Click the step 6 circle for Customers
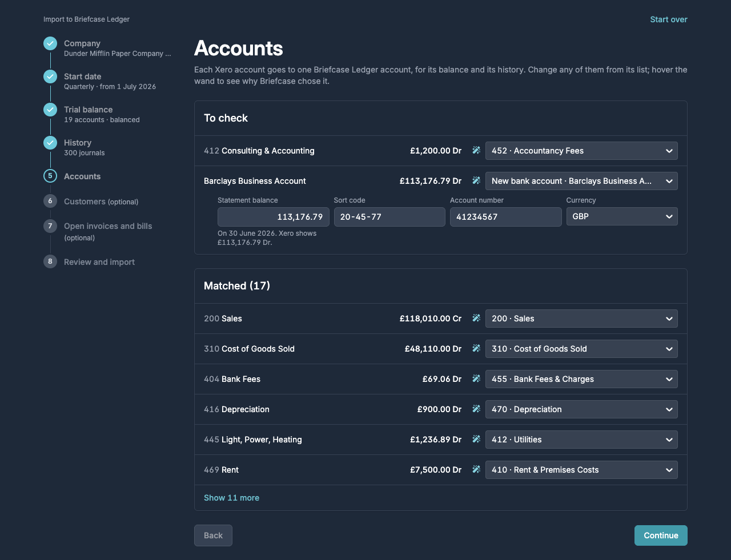This screenshot has height=560, width=731. (50, 201)
